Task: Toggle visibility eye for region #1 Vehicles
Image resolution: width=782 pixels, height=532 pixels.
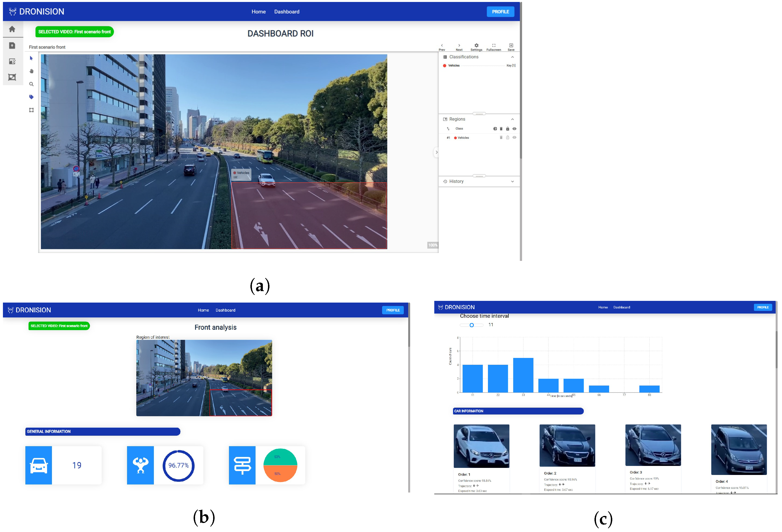Action: (514, 138)
